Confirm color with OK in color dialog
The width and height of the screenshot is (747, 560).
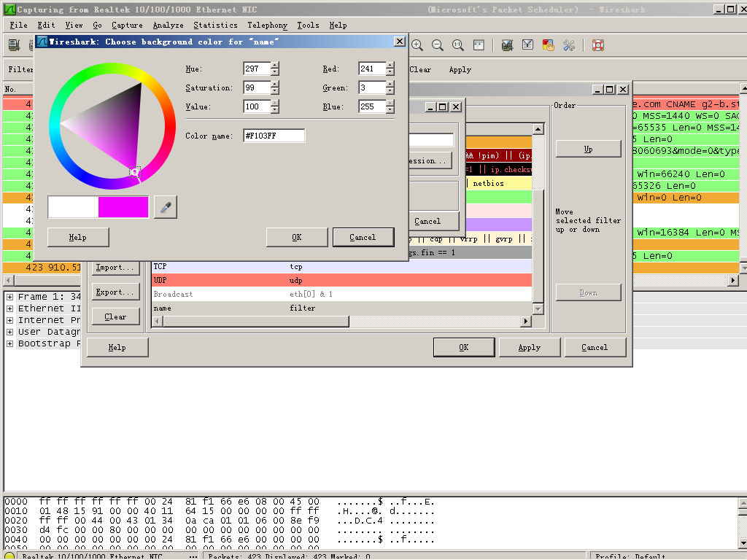coord(297,237)
